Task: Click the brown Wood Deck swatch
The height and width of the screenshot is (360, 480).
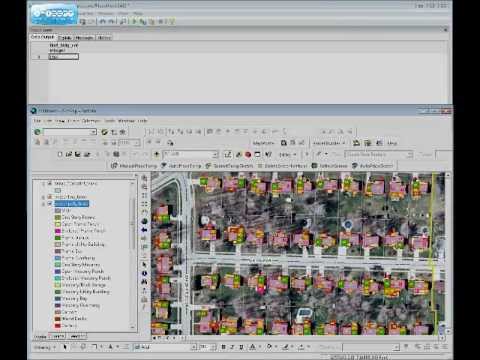Action: pos(58,318)
